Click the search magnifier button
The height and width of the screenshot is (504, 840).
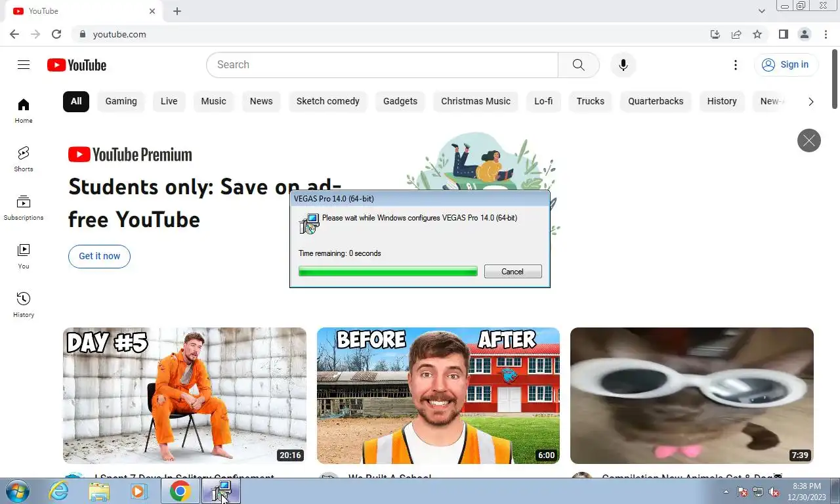tap(578, 65)
